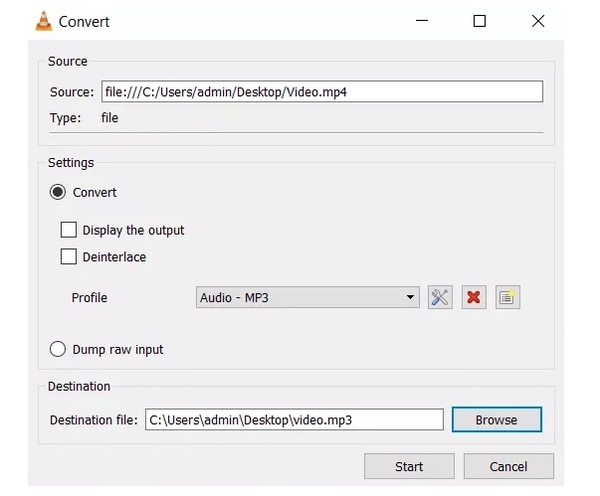Create a new profile icon
The width and height of the screenshot is (600, 496).
(x=507, y=297)
